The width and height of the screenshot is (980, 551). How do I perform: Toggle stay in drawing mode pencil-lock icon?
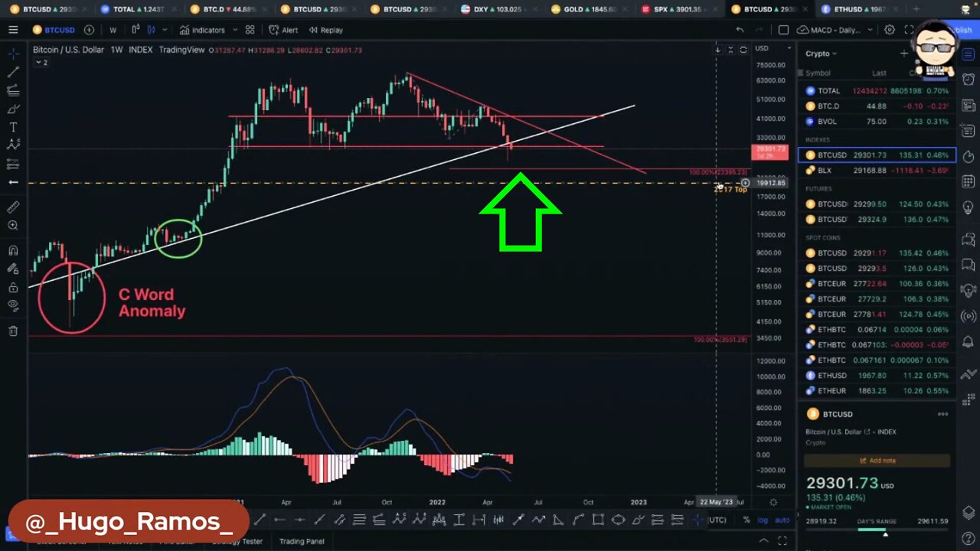tap(13, 269)
